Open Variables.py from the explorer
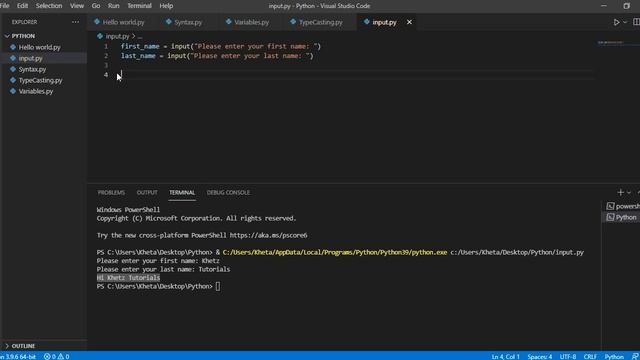 pyautogui.click(x=36, y=91)
